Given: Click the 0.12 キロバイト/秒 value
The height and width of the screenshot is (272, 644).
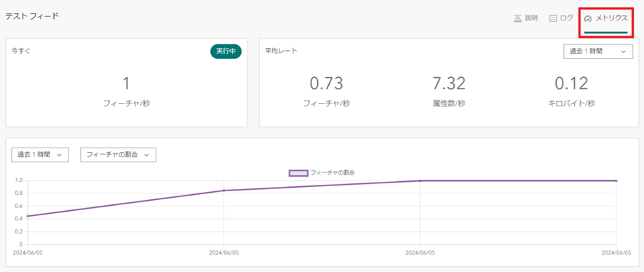Looking at the screenshot, I should click(x=571, y=84).
